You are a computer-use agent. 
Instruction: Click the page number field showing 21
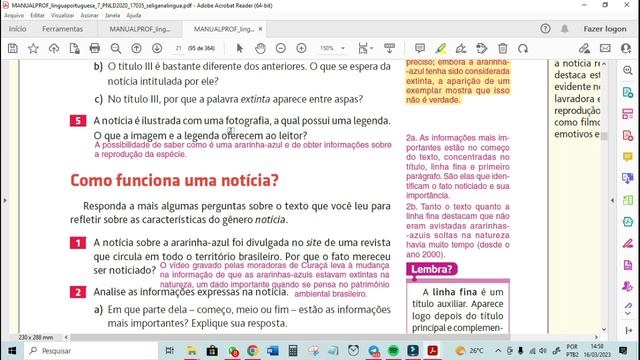pos(178,48)
